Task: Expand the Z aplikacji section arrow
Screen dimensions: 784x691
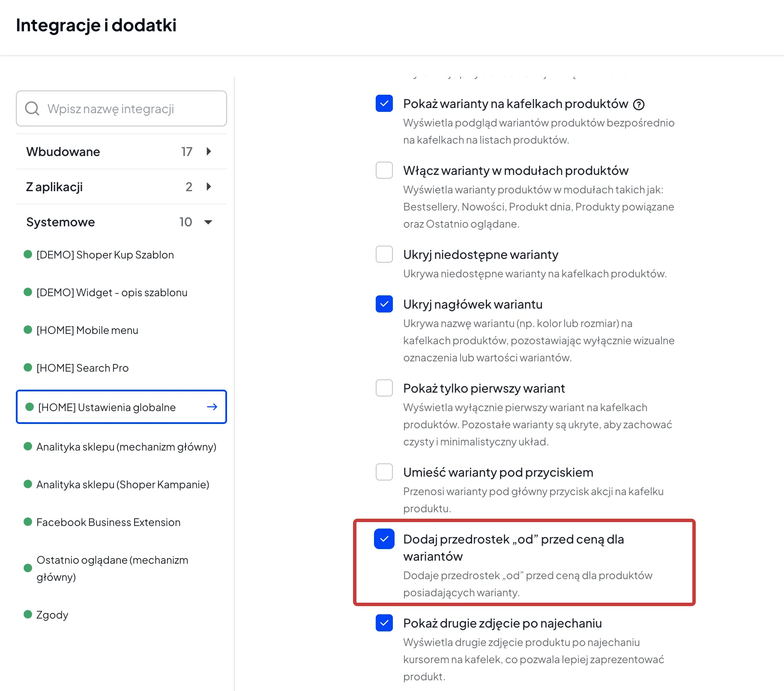Action: pyautogui.click(x=209, y=186)
